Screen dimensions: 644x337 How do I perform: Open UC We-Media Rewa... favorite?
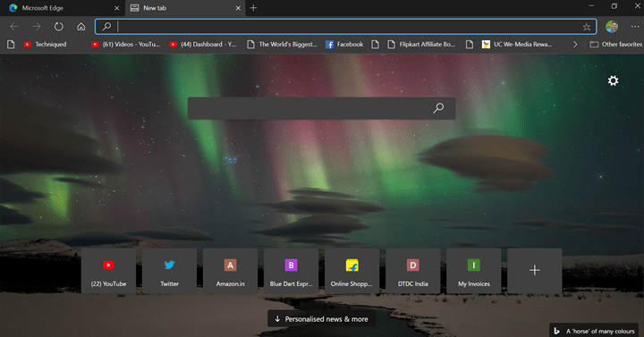(x=517, y=45)
